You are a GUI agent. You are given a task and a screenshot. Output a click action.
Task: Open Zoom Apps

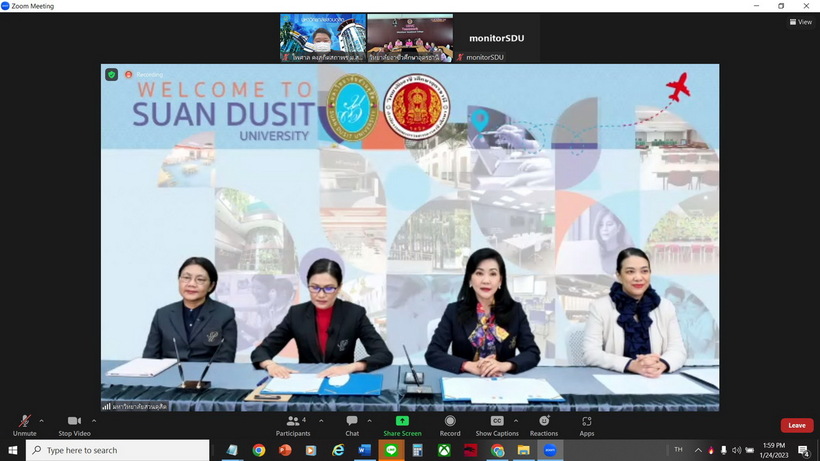[587, 425]
